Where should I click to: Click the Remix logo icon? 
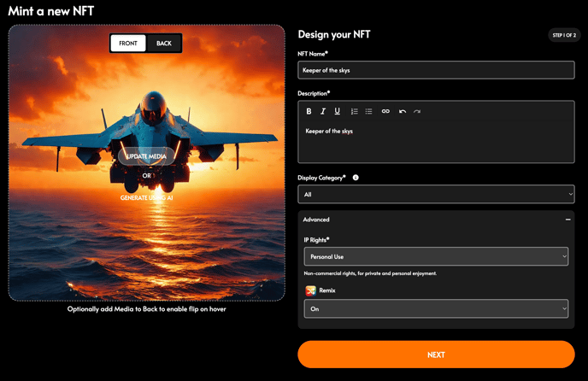point(311,290)
